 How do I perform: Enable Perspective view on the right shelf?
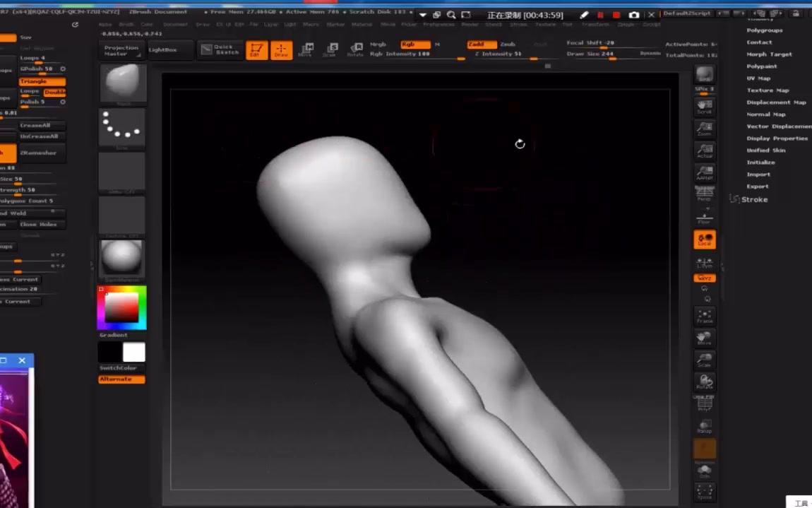coord(705,189)
